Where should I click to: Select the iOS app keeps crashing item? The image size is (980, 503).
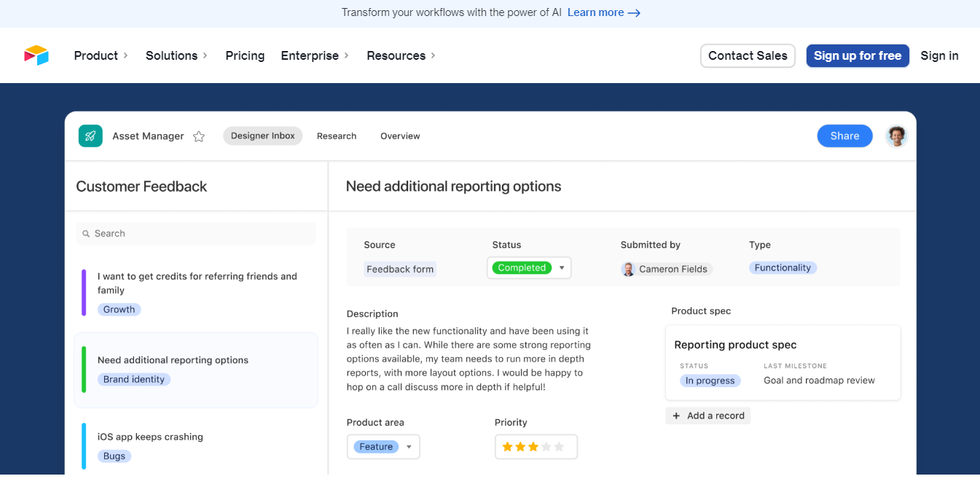[x=150, y=437]
